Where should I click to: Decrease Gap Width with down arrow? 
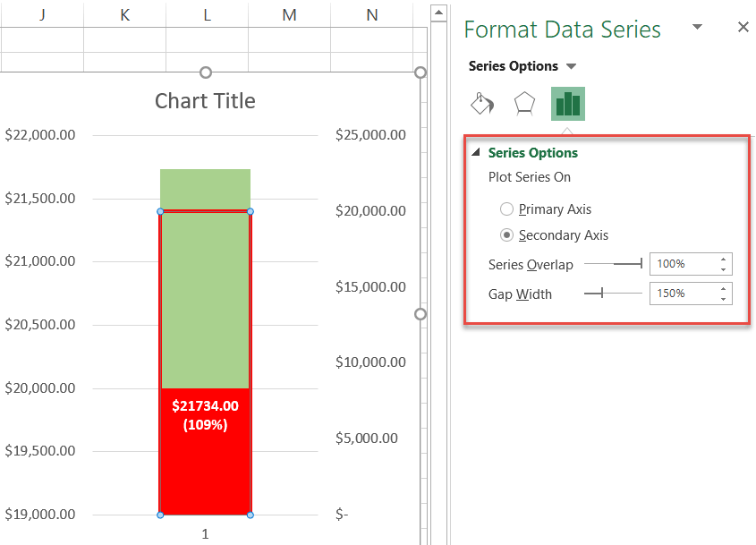click(723, 298)
